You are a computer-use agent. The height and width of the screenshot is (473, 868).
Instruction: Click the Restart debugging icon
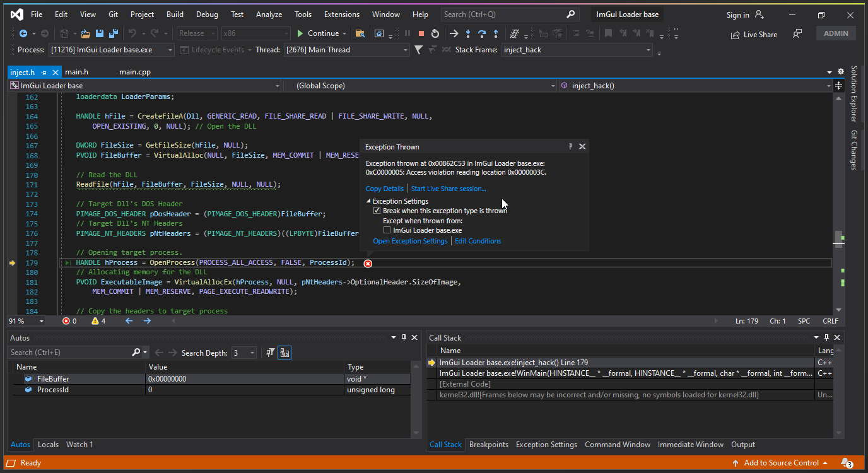click(435, 33)
